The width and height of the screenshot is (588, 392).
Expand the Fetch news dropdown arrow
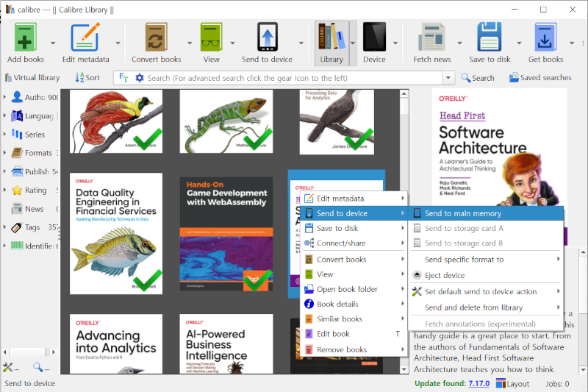tap(460, 43)
